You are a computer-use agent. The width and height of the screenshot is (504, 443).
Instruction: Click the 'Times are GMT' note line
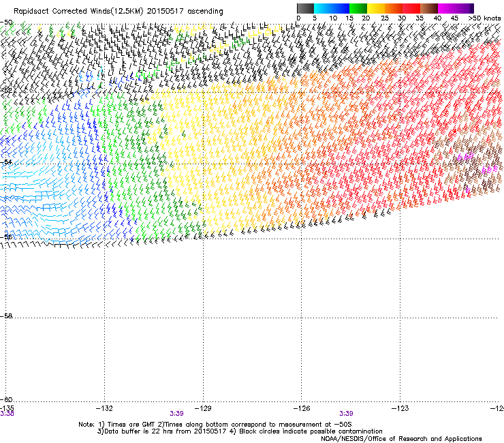coord(215,425)
